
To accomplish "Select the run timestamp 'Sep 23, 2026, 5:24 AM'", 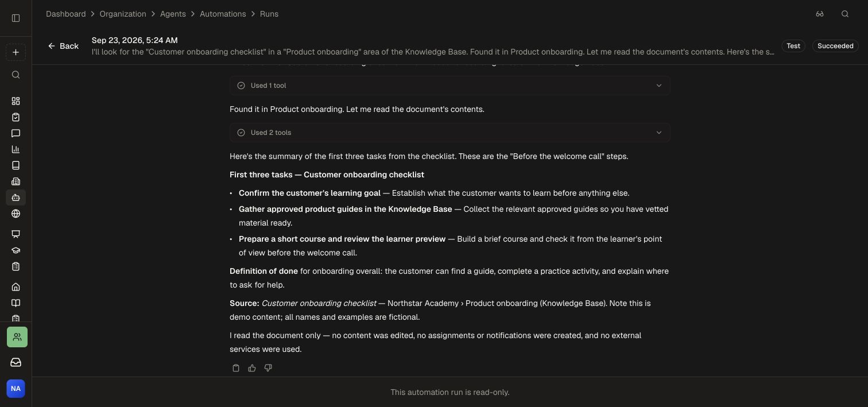I will click(135, 40).
